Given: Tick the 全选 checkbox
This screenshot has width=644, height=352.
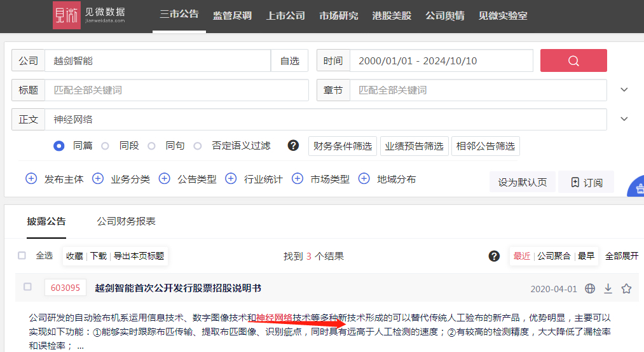Looking at the screenshot, I should pyautogui.click(x=22, y=255).
